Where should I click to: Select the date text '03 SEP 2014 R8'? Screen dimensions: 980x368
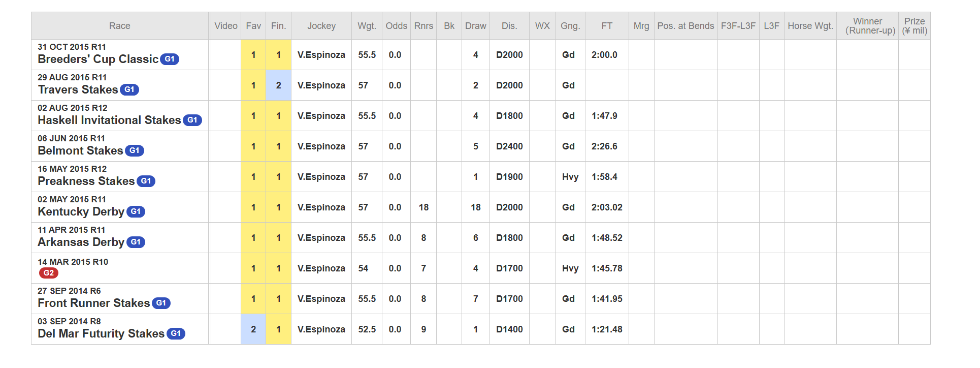point(69,321)
